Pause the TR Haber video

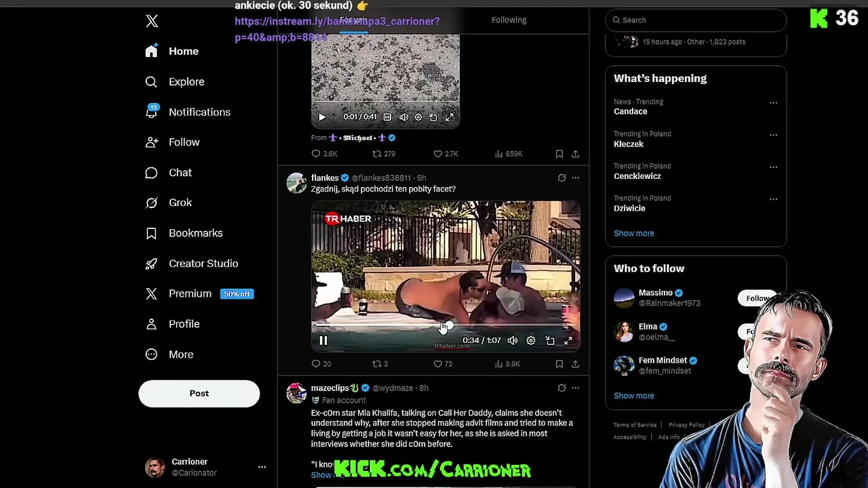point(323,341)
